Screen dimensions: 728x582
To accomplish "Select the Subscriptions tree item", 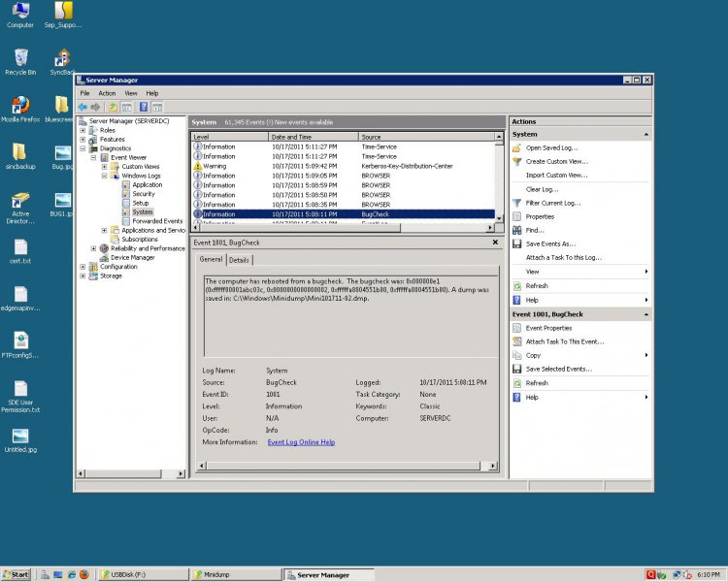I will [140, 240].
